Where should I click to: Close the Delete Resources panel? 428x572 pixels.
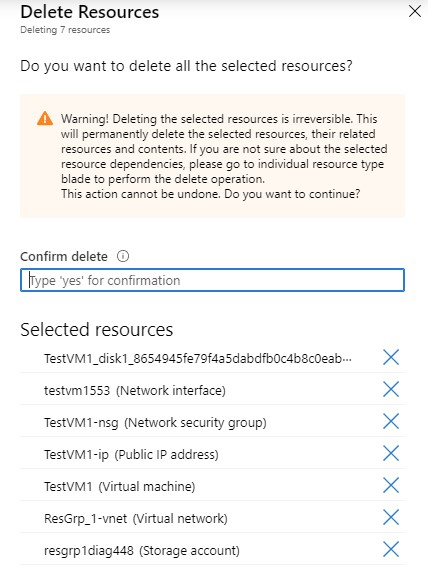point(415,11)
